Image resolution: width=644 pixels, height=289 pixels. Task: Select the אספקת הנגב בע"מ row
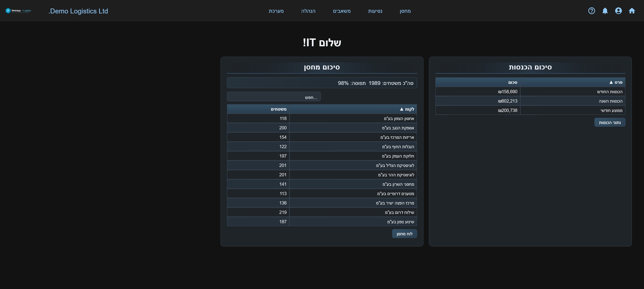click(322, 128)
